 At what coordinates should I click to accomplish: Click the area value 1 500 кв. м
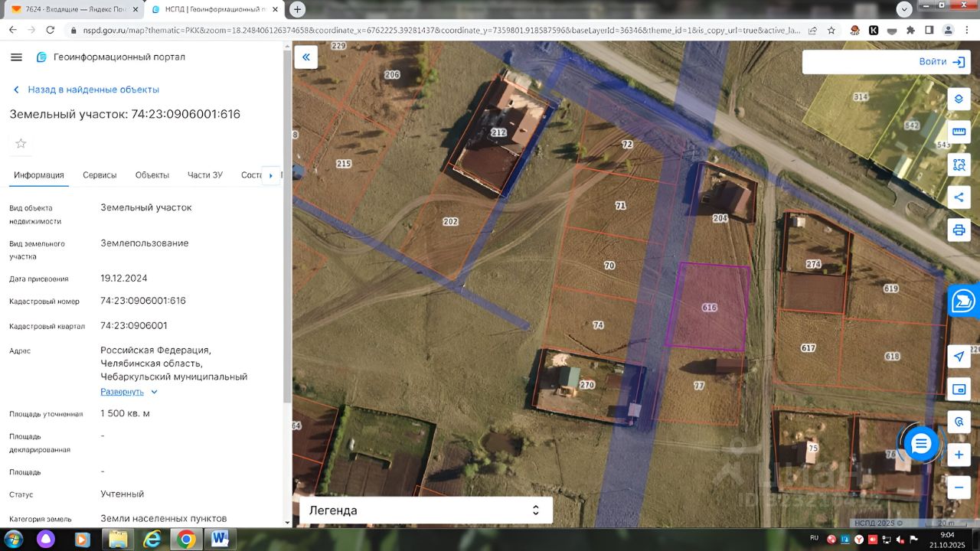tap(125, 413)
